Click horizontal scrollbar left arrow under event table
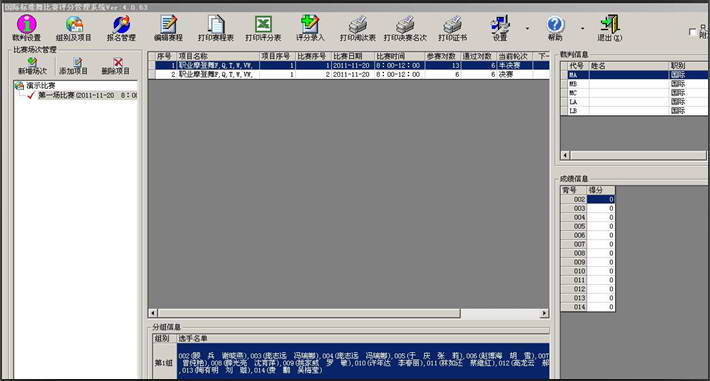The width and height of the screenshot is (710, 381). click(x=153, y=313)
